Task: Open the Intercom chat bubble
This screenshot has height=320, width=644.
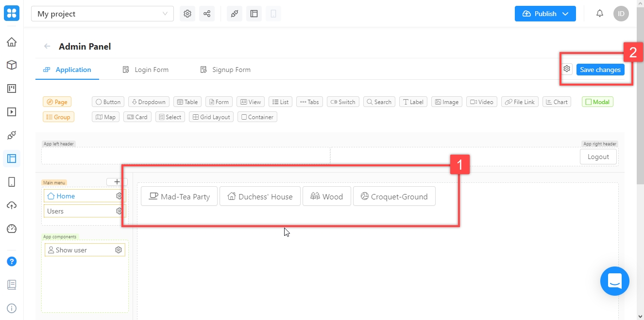Action: pos(614,281)
